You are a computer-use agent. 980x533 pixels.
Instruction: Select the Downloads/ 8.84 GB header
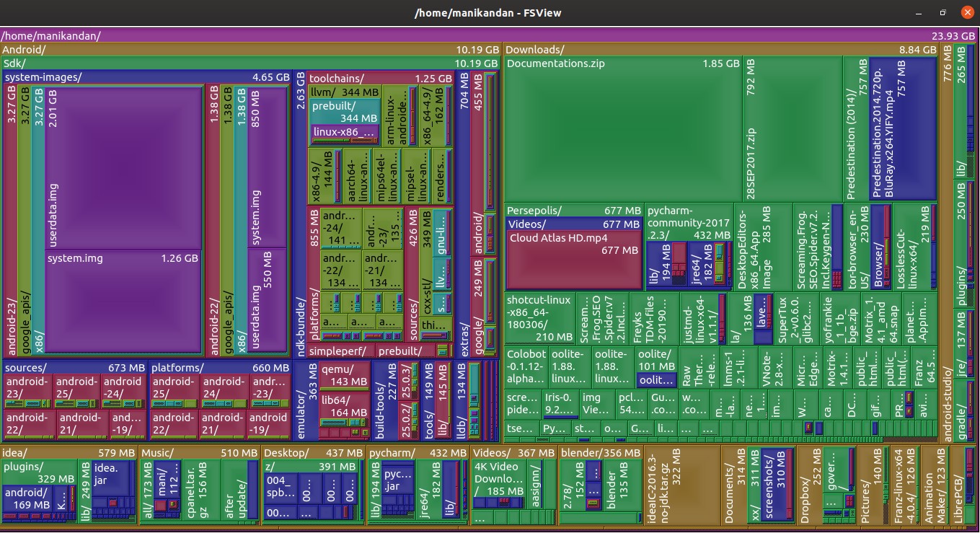pos(721,50)
